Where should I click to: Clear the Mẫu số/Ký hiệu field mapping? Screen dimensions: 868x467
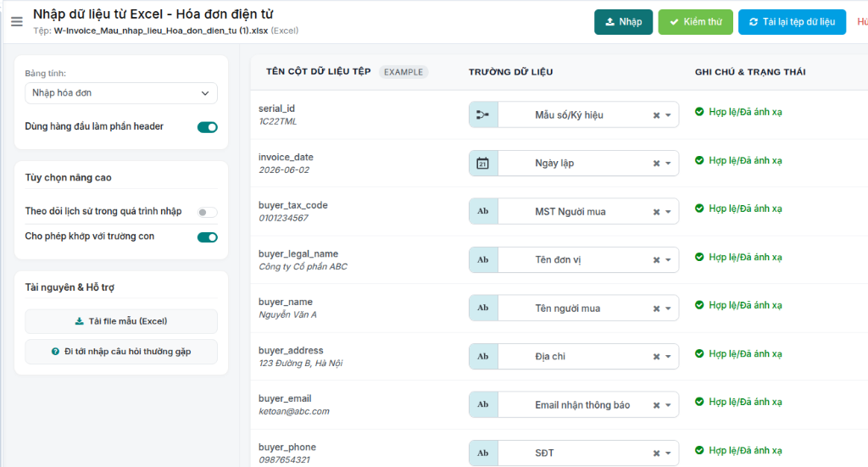pyautogui.click(x=656, y=115)
